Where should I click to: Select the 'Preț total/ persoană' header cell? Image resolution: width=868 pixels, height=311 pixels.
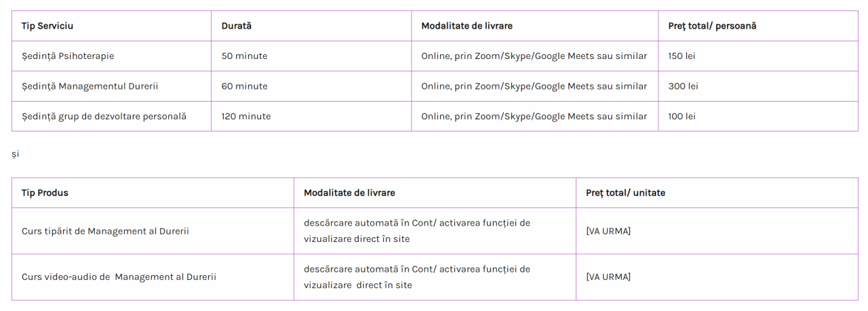tap(712, 26)
